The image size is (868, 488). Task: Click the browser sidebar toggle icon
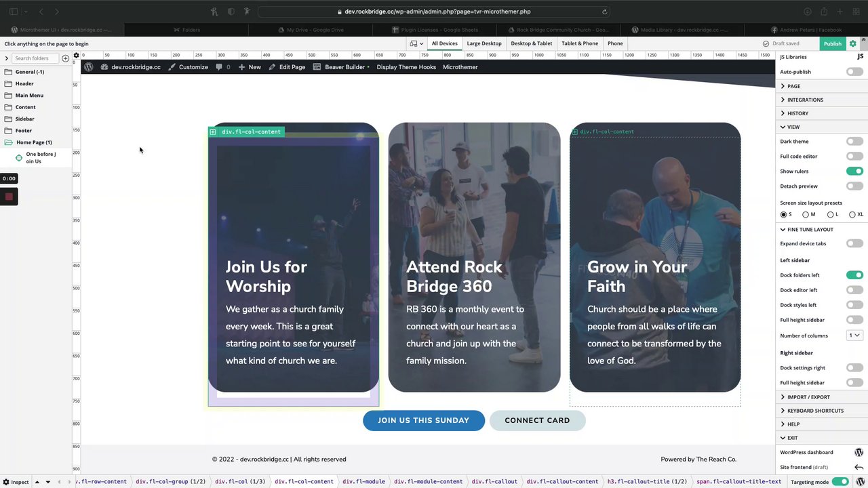pyautogui.click(x=13, y=12)
